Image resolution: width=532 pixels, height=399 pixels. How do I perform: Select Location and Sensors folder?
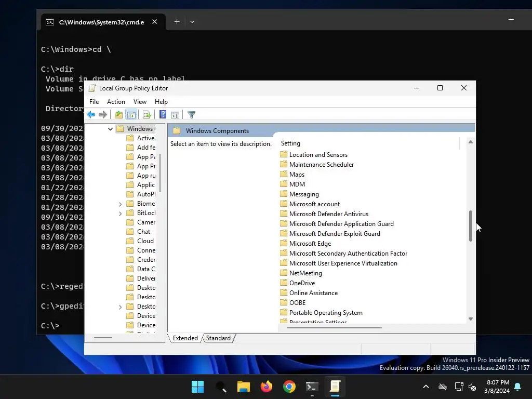pos(314,155)
